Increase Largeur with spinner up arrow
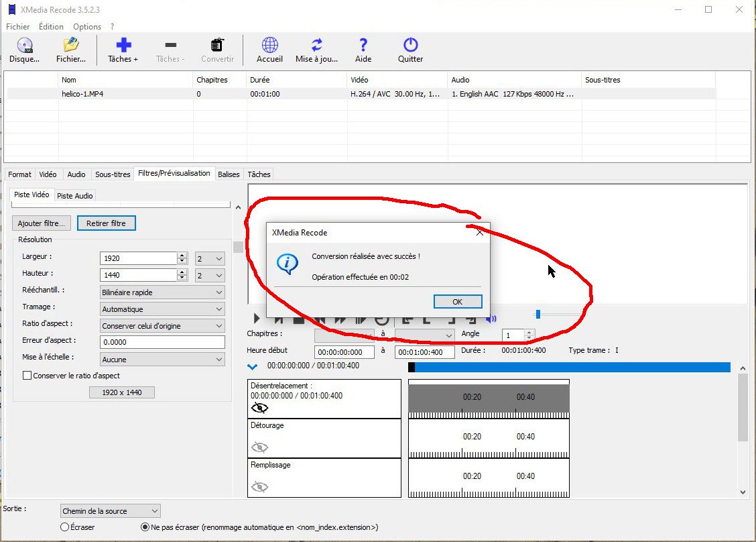 (182, 256)
